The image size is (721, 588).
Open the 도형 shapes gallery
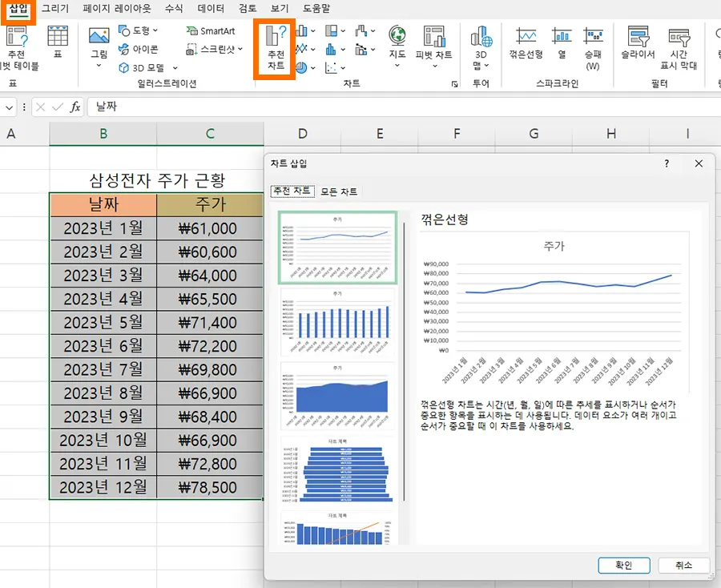[x=138, y=30]
